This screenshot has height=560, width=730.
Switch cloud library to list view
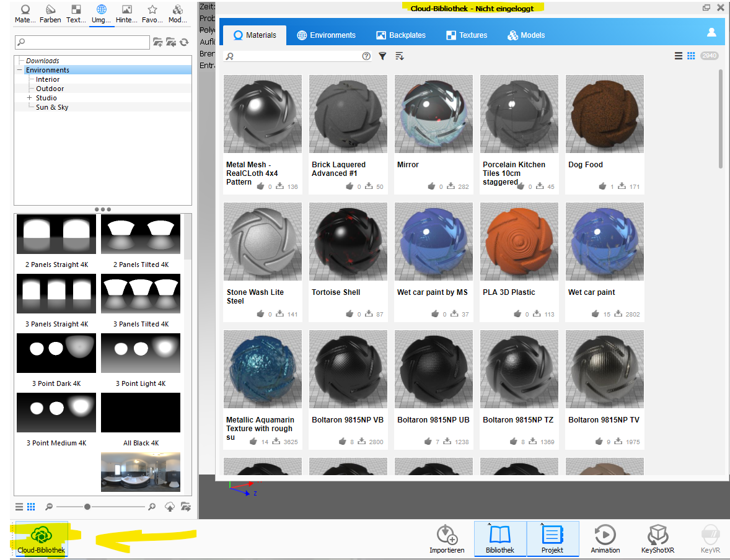pos(679,56)
